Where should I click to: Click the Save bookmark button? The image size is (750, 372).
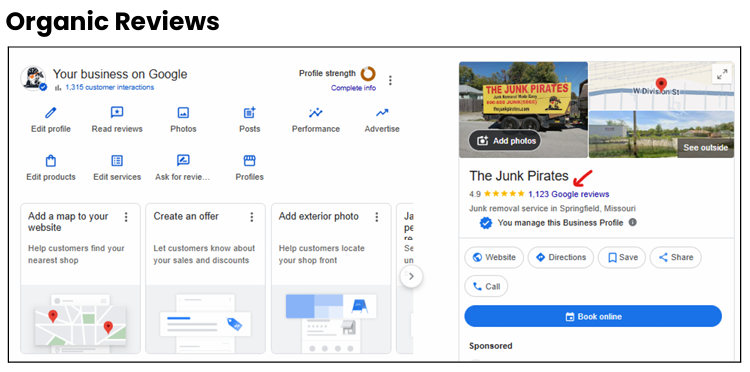pyautogui.click(x=622, y=257)
